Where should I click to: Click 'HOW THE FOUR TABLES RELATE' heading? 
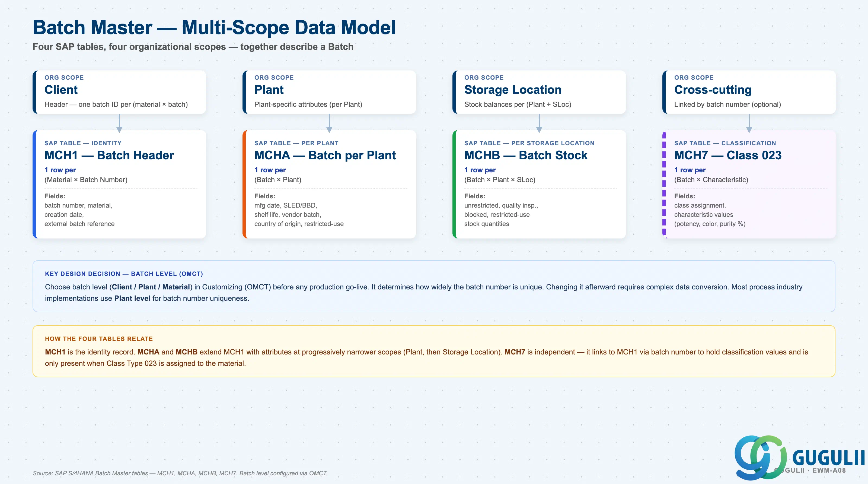pyautogui.click(x=99, y=338)
